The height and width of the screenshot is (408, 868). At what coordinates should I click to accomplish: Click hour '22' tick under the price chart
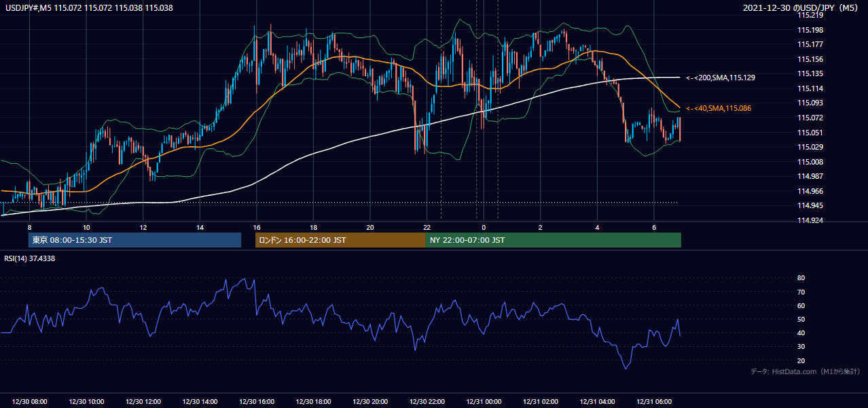427,227
